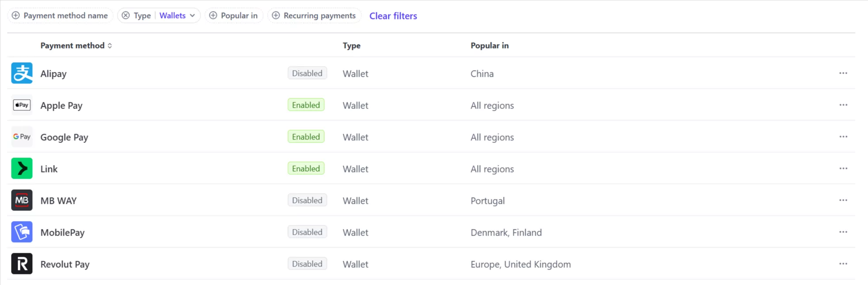Open the more options menu for Revolut Pay
Viewport: 868px width, 285px height.
[x=843, y=264]
